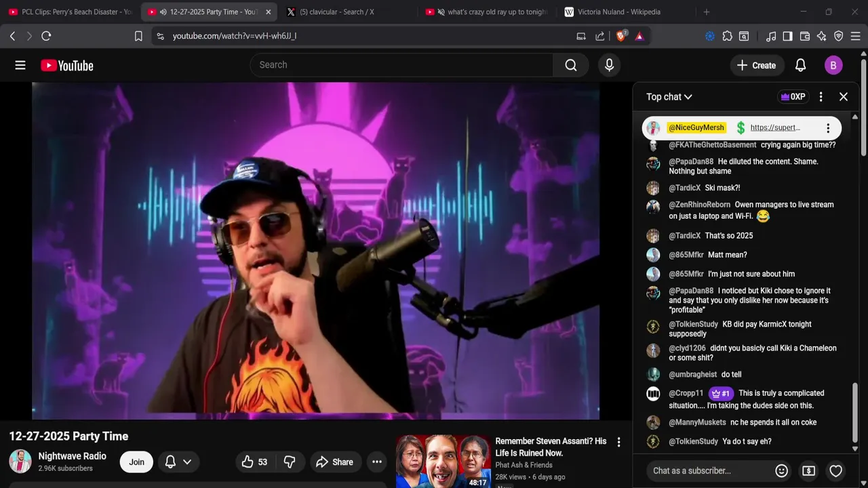Click into the YouTube Search field
The width and height of the screenshot is (868, 488).
(x=402, y=65)
